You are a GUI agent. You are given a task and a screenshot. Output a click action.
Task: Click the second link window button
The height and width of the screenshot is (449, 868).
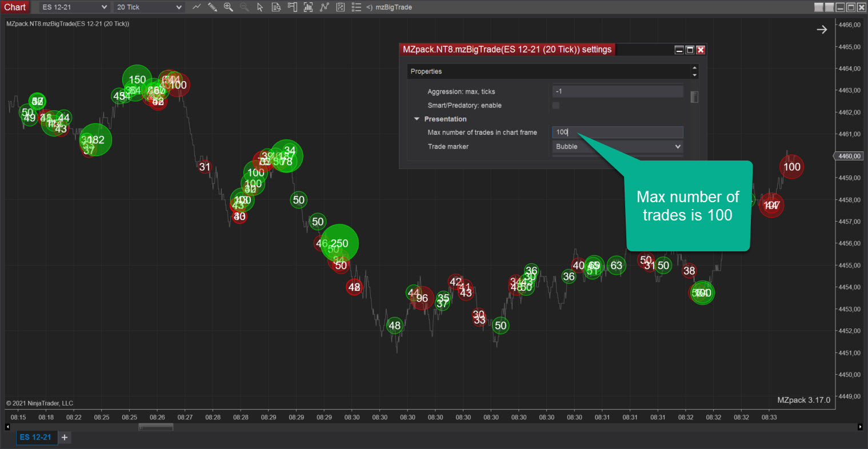(x=829, y=7)
